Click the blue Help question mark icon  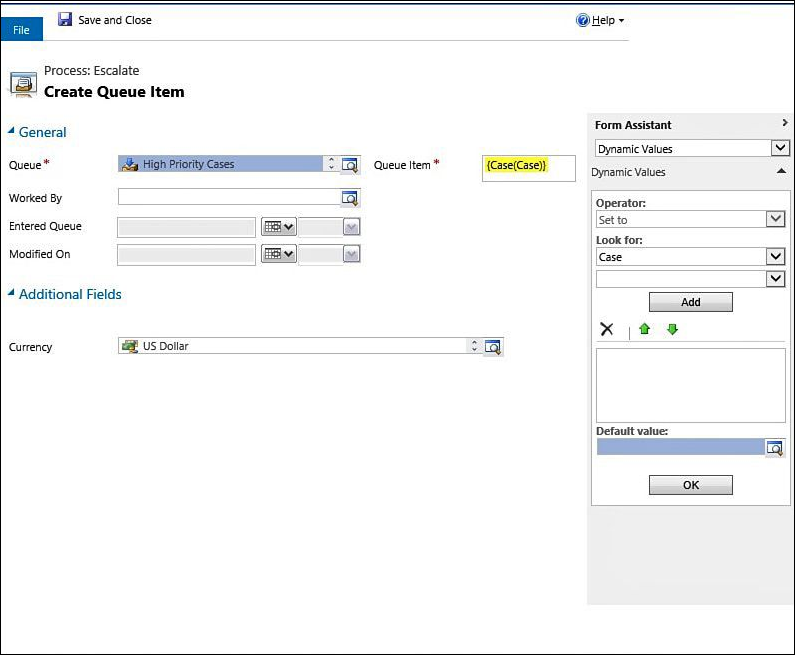click(x=583, y=20)
